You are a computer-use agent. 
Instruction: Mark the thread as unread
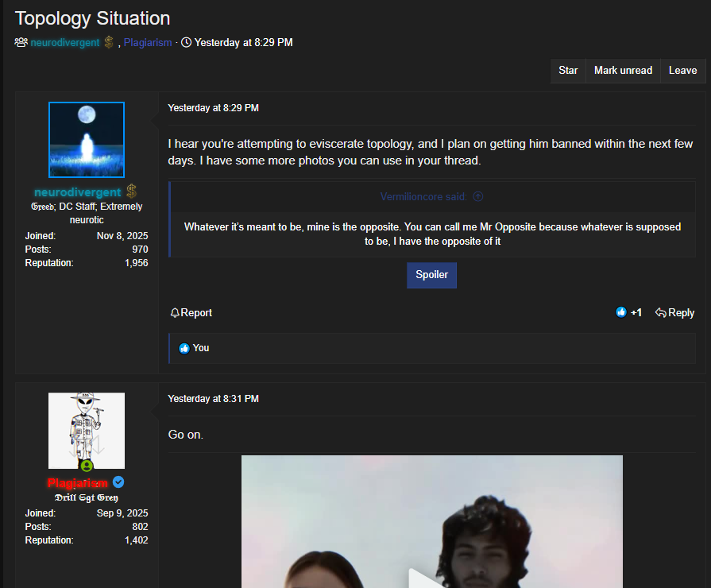[x=623, y=70]
